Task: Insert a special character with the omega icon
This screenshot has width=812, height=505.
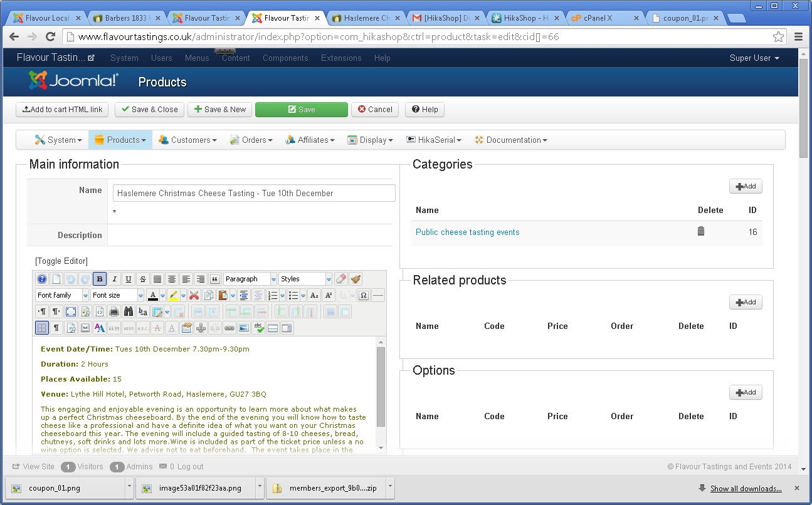Action: [364, 296]
